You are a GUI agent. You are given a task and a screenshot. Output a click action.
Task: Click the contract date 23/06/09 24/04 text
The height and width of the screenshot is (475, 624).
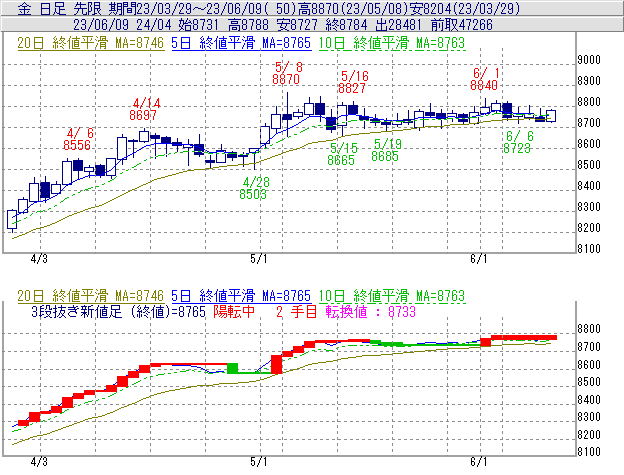point(122,25)
